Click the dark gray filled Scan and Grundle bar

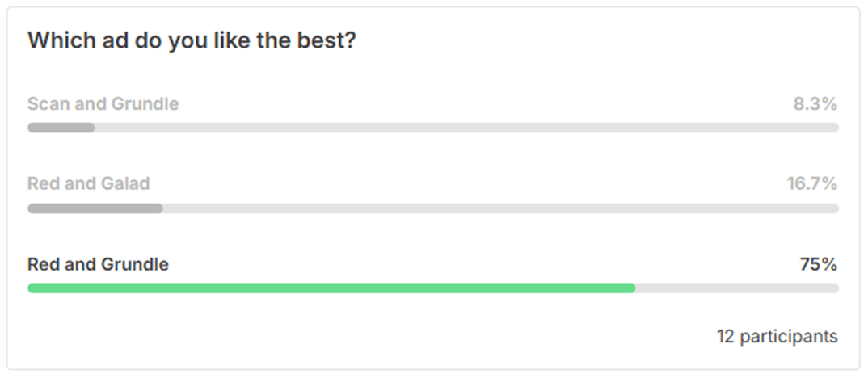[61, 128]
